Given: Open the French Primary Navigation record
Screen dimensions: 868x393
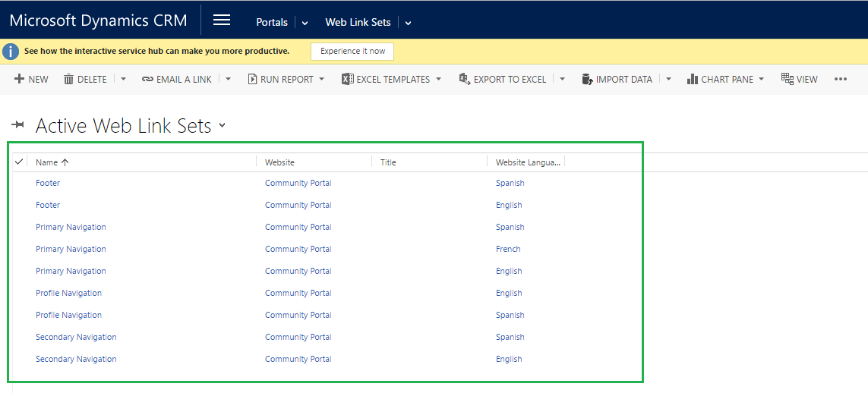Looking at the screenshot, I should click(71, 249).
